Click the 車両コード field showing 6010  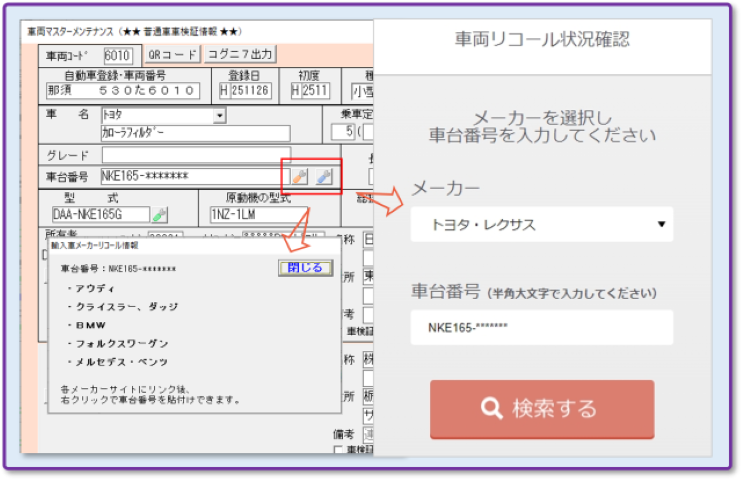pos(117,54)
